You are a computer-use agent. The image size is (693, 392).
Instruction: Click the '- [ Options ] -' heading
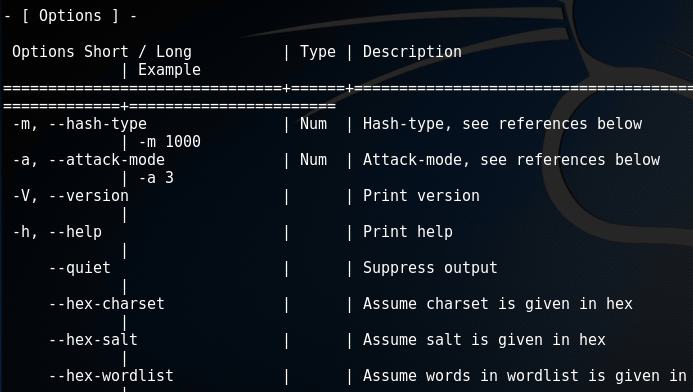pos(71,16)
